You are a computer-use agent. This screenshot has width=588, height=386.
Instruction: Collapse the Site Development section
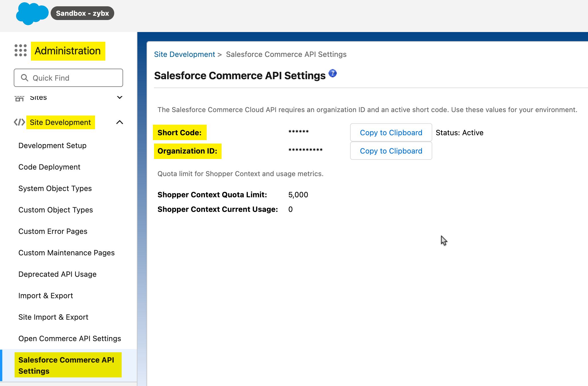[119, 122]
